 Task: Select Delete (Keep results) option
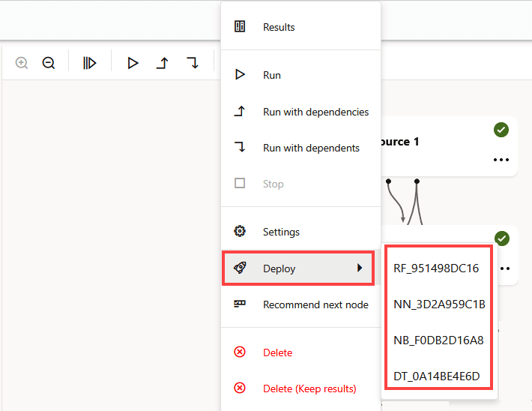[300, 388]
